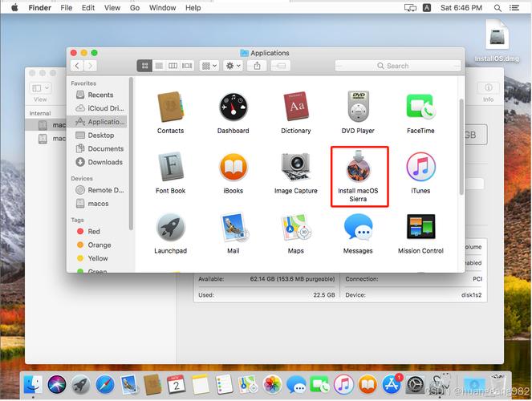The width and height of the screenshot is (532, 401).
Task: Open Calendar in the Dock
Action: coord(176,384)
